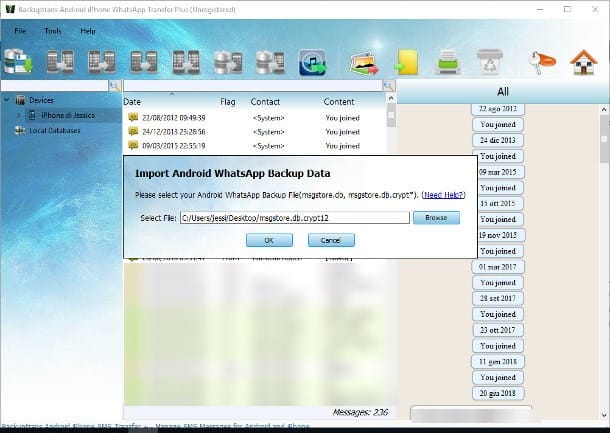The image size is (610, 433).
Task: Click the Browse button in dialog
Action: point(436,217)
